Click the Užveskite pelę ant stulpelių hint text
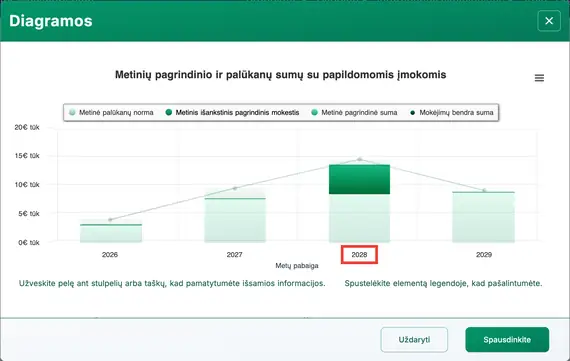 pos(172,283)
